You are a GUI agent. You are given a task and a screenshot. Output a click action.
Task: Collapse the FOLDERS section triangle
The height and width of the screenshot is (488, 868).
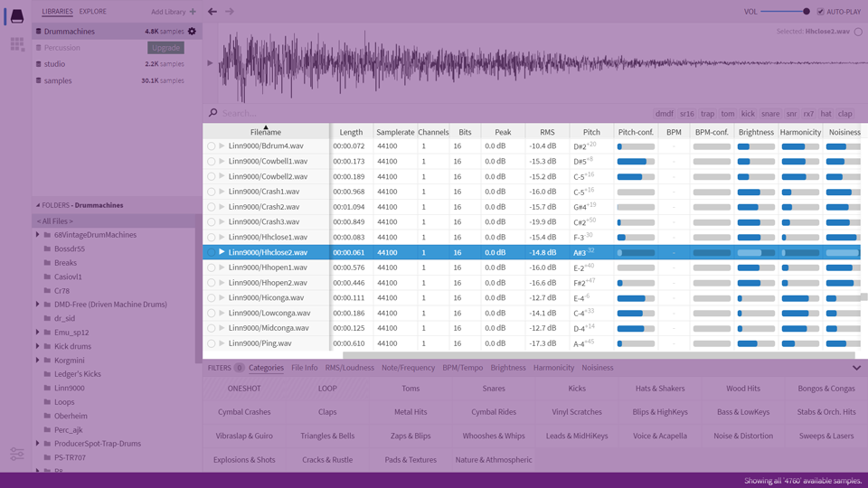pyautogui.click(x=38, y=205)
